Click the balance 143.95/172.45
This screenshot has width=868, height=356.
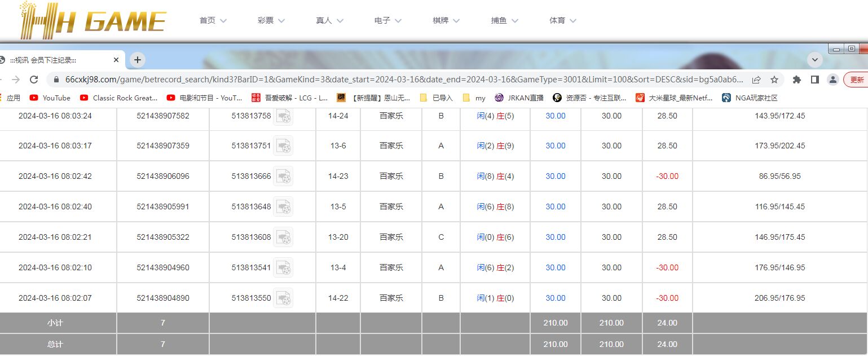tap(780, 116)
